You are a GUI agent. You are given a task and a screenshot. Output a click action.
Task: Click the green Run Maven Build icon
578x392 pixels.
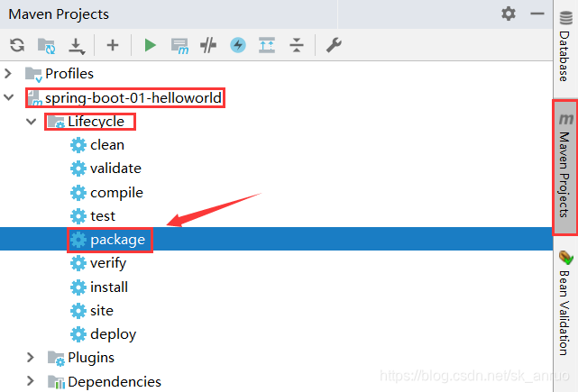(x=150, y=45)
